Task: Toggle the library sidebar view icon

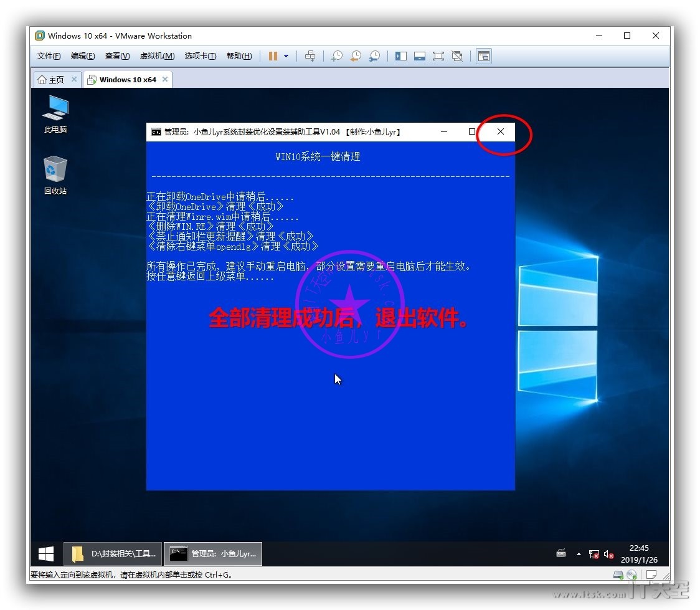Action: pyautogui.click(x=401, y=56)
